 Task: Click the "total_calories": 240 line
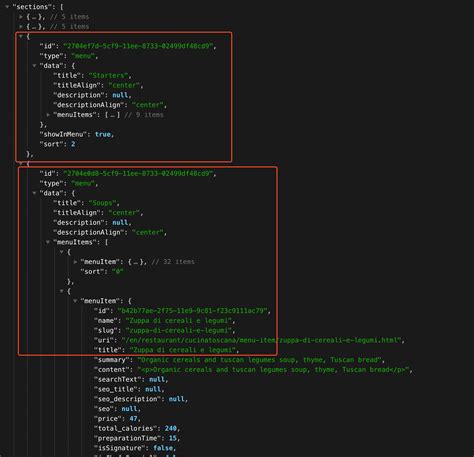(137, 428)
